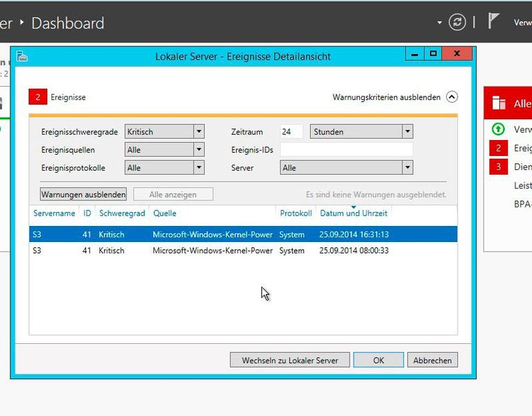Open the Ereignisprotokolle dropdown

[x=164, y=168]
